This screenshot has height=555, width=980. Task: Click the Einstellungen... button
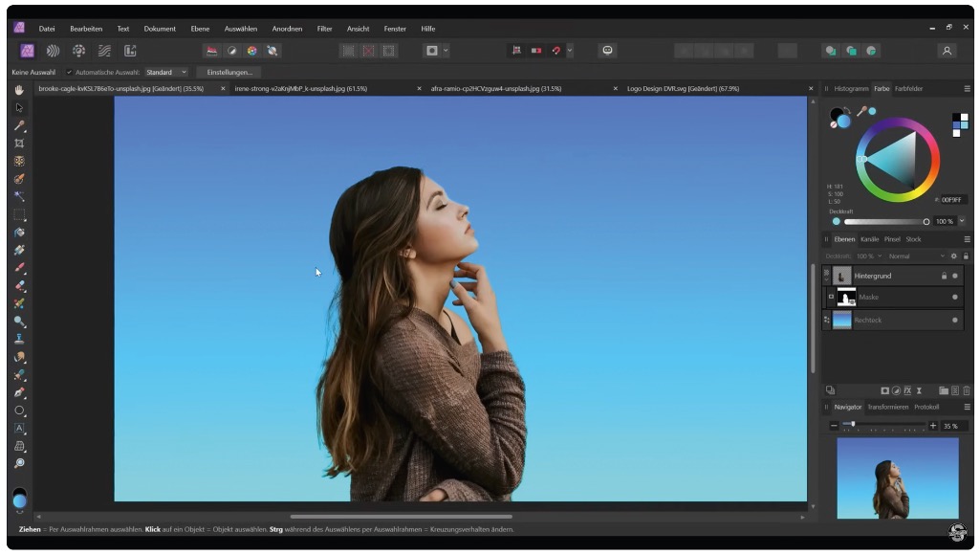(x=229, y=72)
